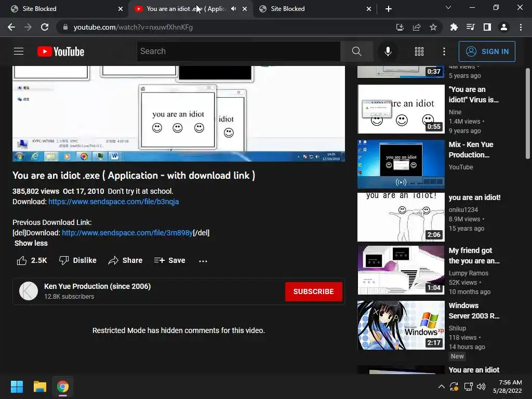
Task: Like the video with thumbs up
Action: pos(32,260)
